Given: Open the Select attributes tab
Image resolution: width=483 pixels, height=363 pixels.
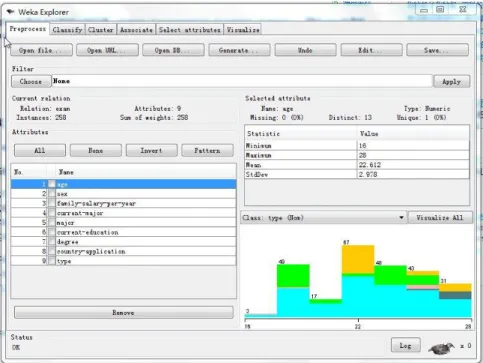Looking at the screenshot, I should [x=190, y=30].
